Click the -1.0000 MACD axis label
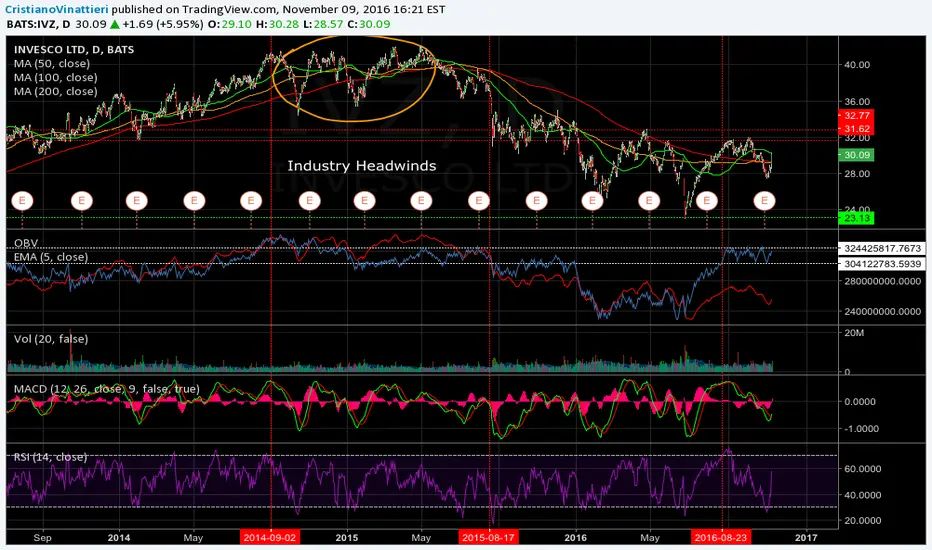Image resolution: width=932 pixels, height=550 pixels. pyautogui.click(x=861, y=429)
